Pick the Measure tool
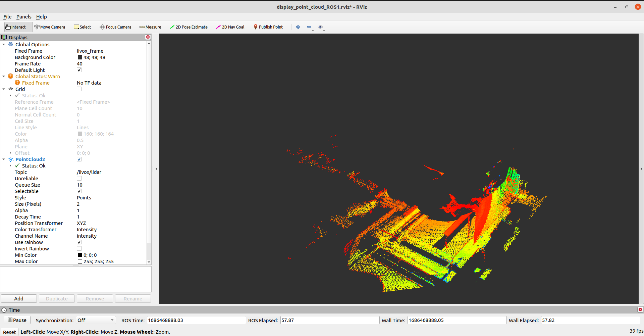 (150, 27)
